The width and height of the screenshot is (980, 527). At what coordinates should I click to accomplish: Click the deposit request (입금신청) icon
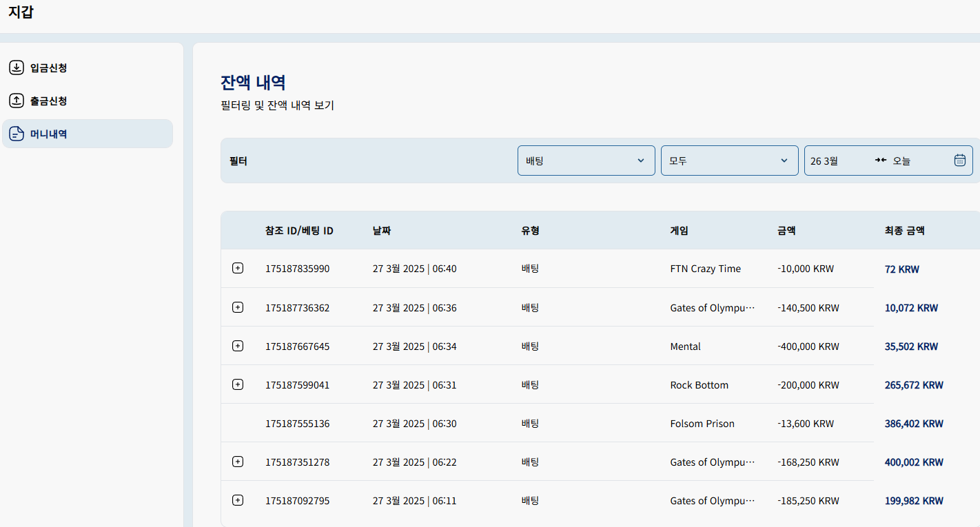tap(17, 68)
